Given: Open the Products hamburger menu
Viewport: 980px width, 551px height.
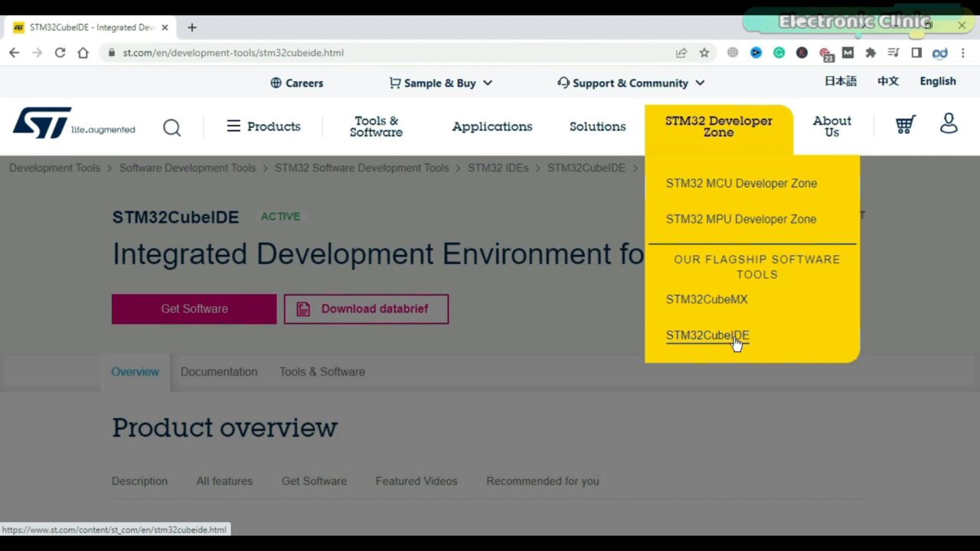Looking at the screenshot, I should 263,126.
